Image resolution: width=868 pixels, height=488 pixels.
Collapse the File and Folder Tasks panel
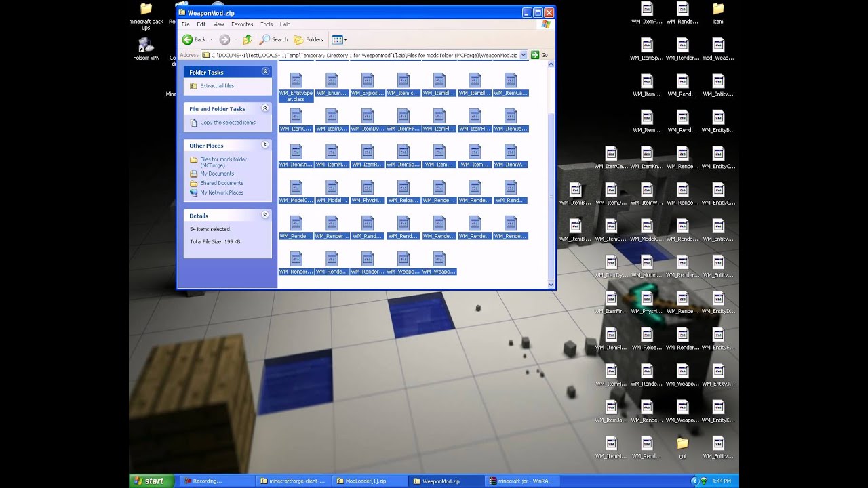(x=265, y=108)
